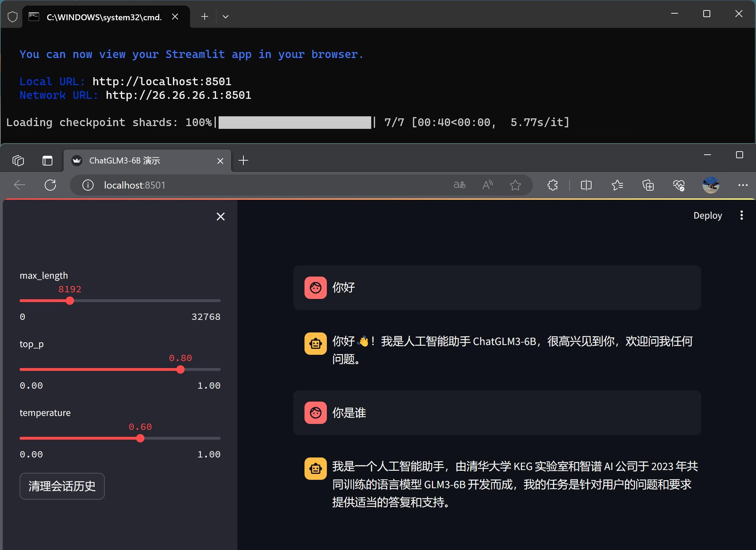Click the max_length label

coord(44,276)
